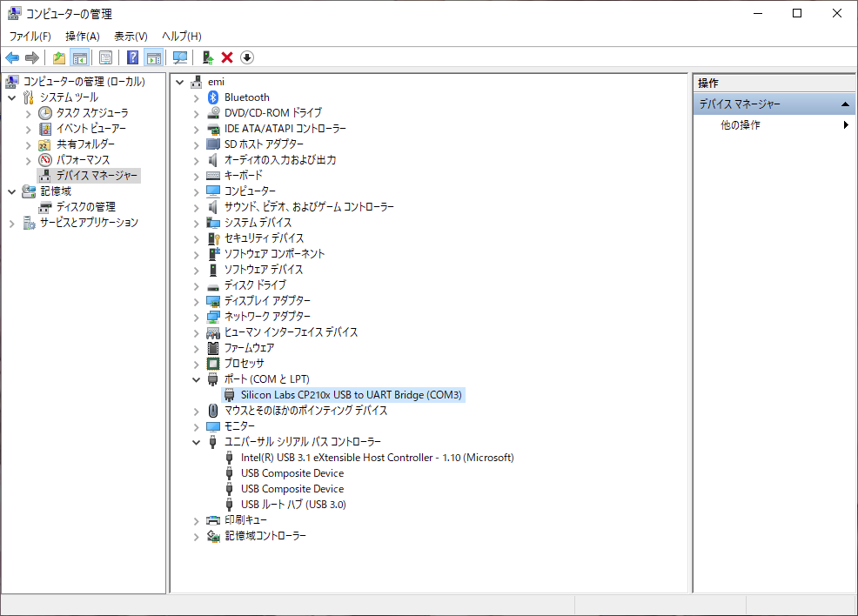Collapse the emi root node
The image size is (858, 616).
coord(179,82)
